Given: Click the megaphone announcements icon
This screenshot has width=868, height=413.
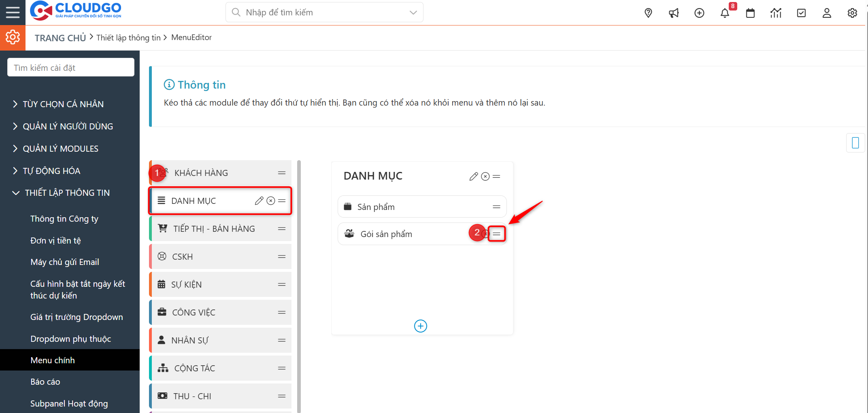Looking at the screenshot, I should tap(674, 13).
